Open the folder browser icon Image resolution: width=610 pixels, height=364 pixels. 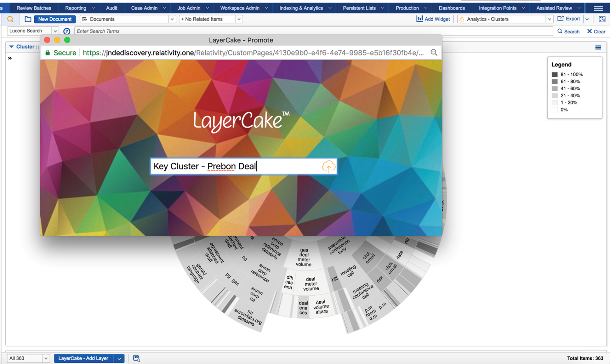pos(28,19)
